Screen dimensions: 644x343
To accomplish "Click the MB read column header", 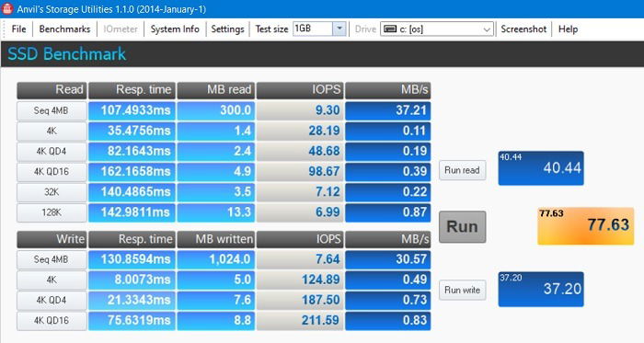I will click(216, 90).
